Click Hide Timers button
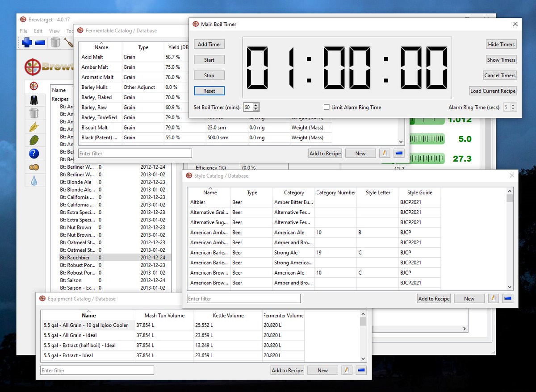 pyautogui.click(x=501, y=44)
